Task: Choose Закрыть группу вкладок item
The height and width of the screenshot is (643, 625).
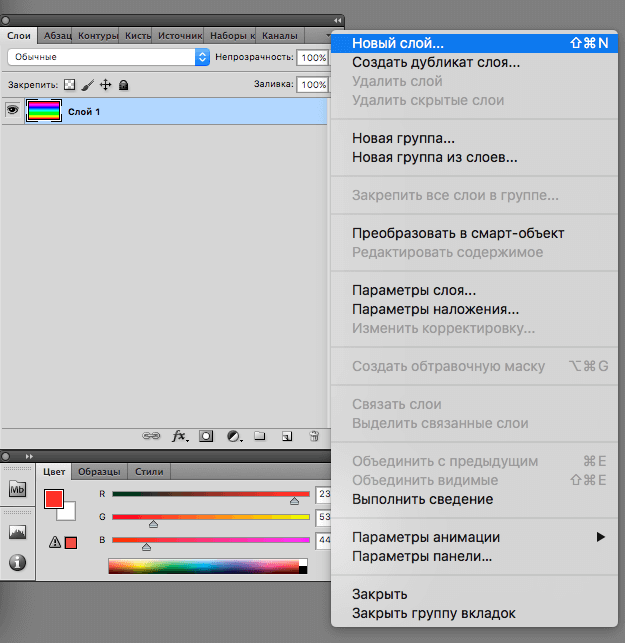Action: (x=474, y=613)
